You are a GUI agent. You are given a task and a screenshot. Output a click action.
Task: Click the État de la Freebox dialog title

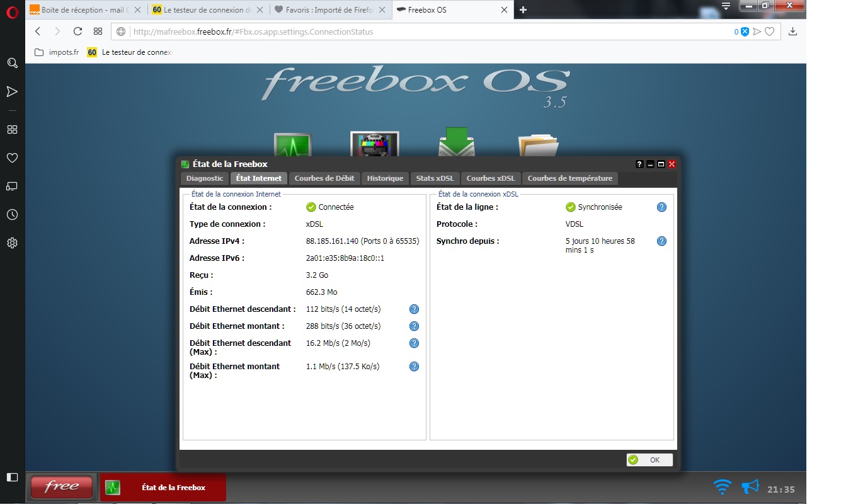(x=230, y=164)
